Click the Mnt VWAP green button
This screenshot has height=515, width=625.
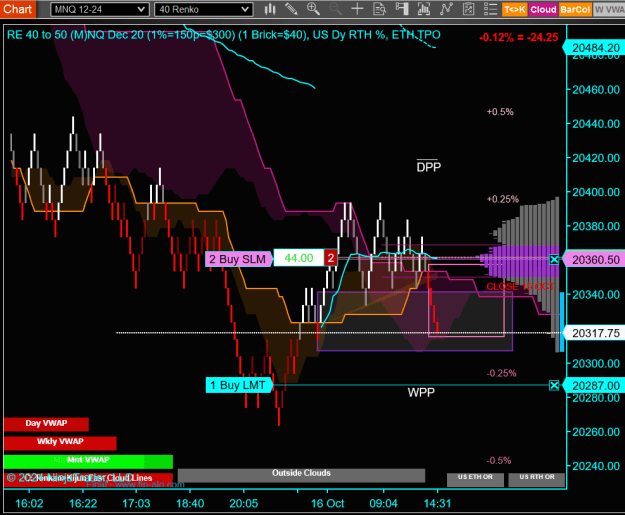pos(88,461)
